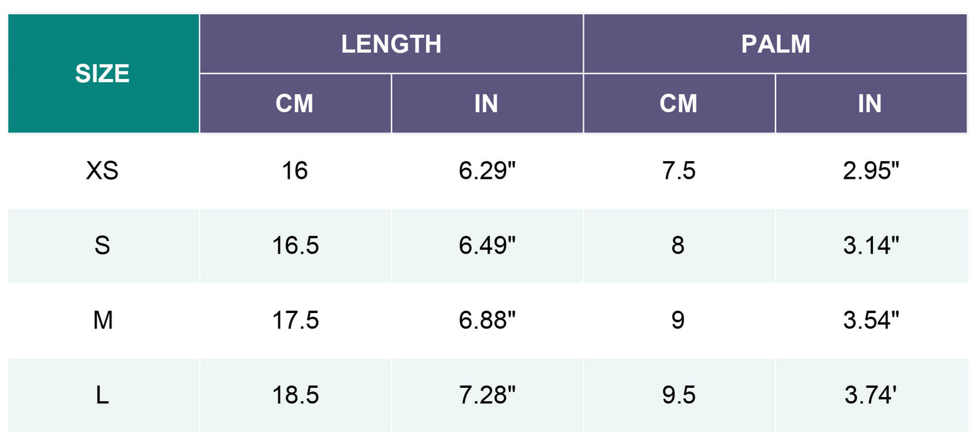Click the L size row label

102,395
